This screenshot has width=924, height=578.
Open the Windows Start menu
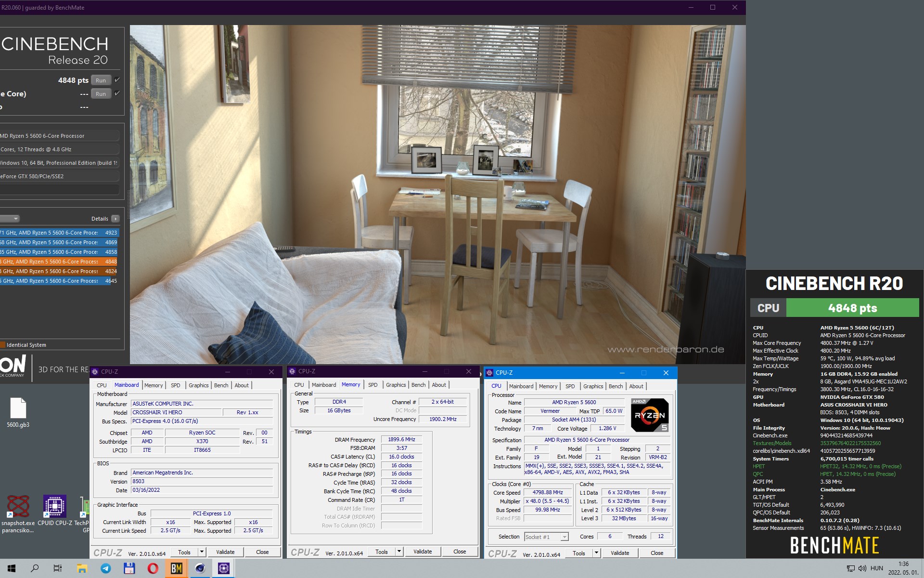(x=12, y=568)
